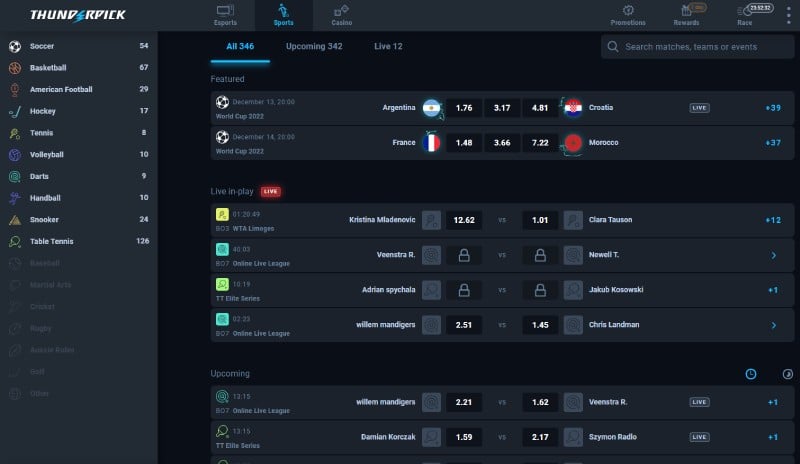Open mandigers vs Chris Landman chevron
Screen dimensions: 800x464
(x=773, y=325)
